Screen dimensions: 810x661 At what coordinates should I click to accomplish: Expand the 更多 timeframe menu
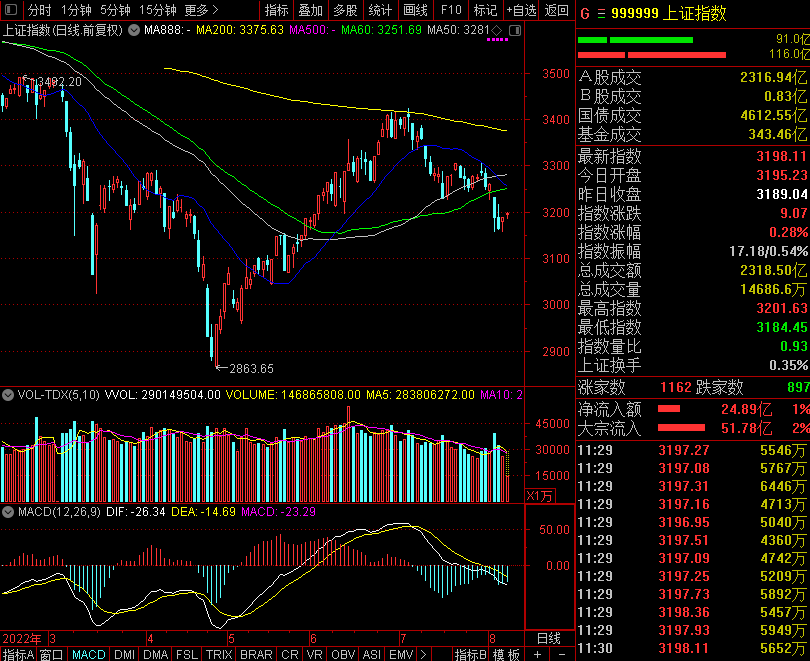tap(202, 10)
